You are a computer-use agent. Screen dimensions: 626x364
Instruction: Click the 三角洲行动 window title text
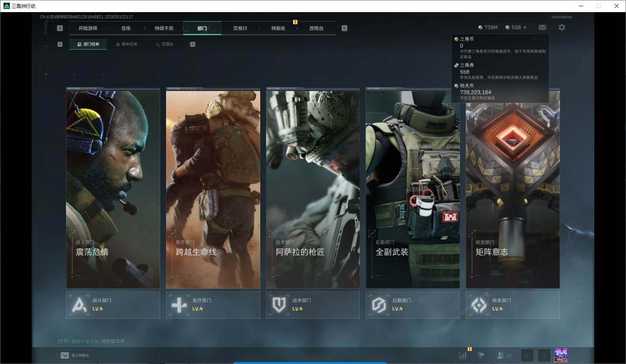23,6
